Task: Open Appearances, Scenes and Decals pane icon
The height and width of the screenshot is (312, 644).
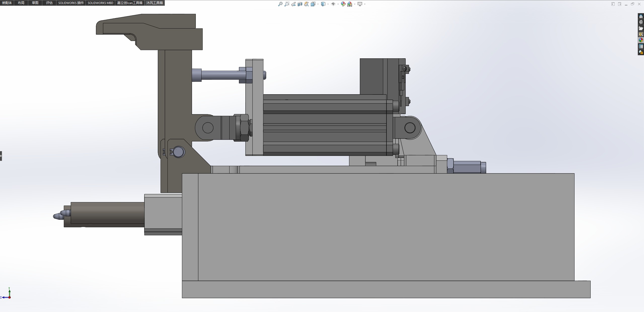Action: 641,40
